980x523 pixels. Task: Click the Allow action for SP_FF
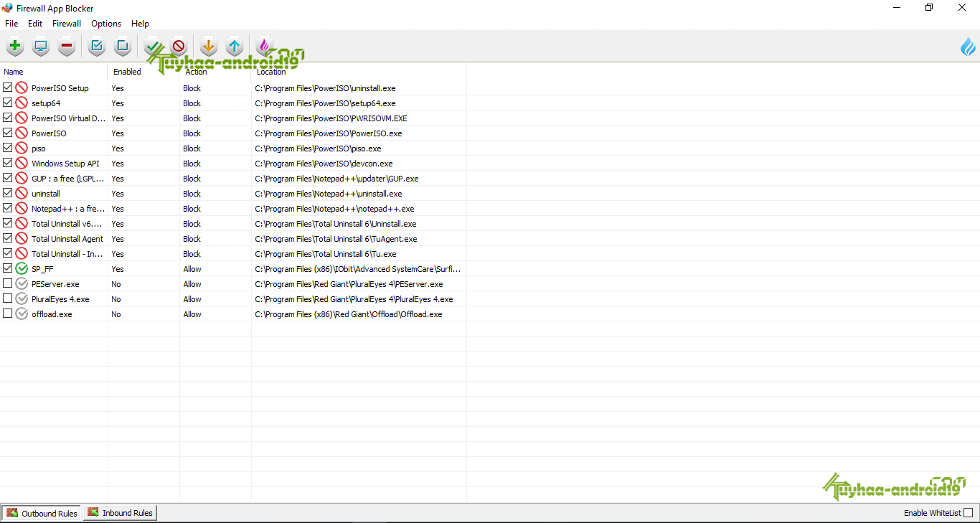[x=192, y=269]
